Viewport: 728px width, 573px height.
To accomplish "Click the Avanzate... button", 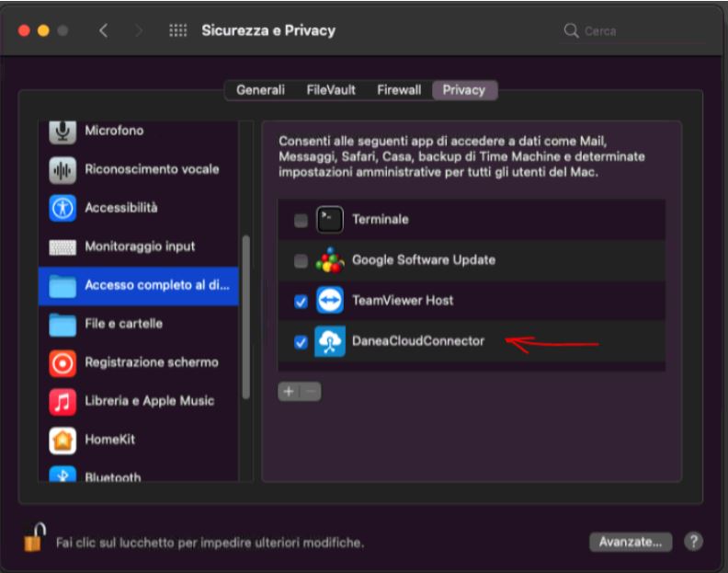I will point(631,542).
